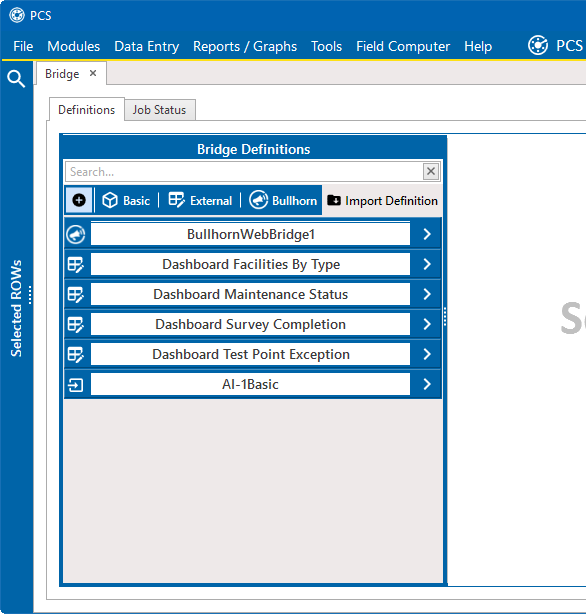Open the Modules menu
Image resolution: width=586 pixels, height=614 pixels.
coord(74,46)
